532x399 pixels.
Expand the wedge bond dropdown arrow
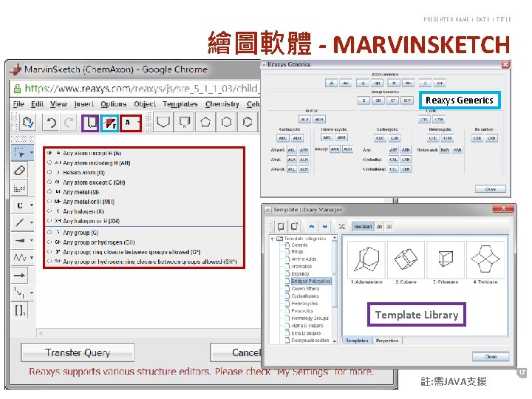click(32, 240)
